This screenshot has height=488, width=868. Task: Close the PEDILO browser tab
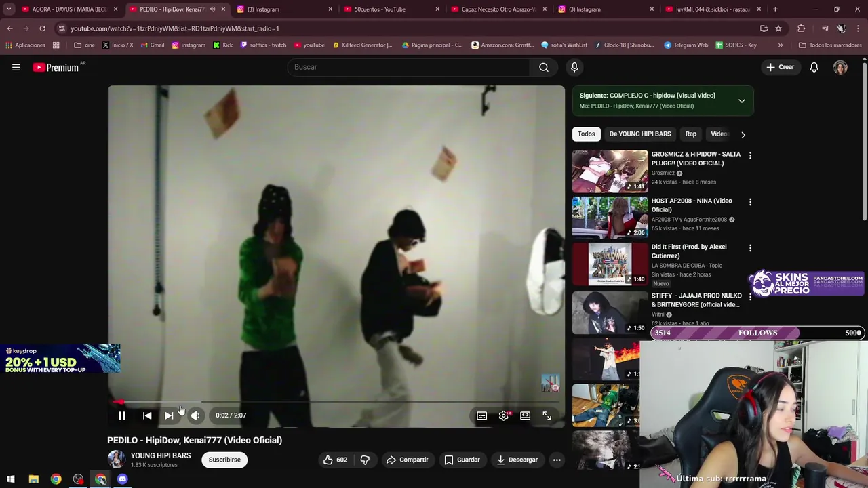coord(223,9)
